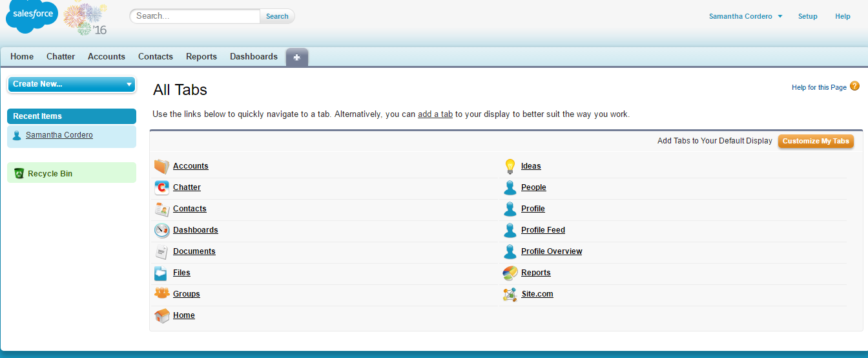Screen dimensions: 868x358
Task: Click the icon beside Profile Feed
Action: point(510,230)
